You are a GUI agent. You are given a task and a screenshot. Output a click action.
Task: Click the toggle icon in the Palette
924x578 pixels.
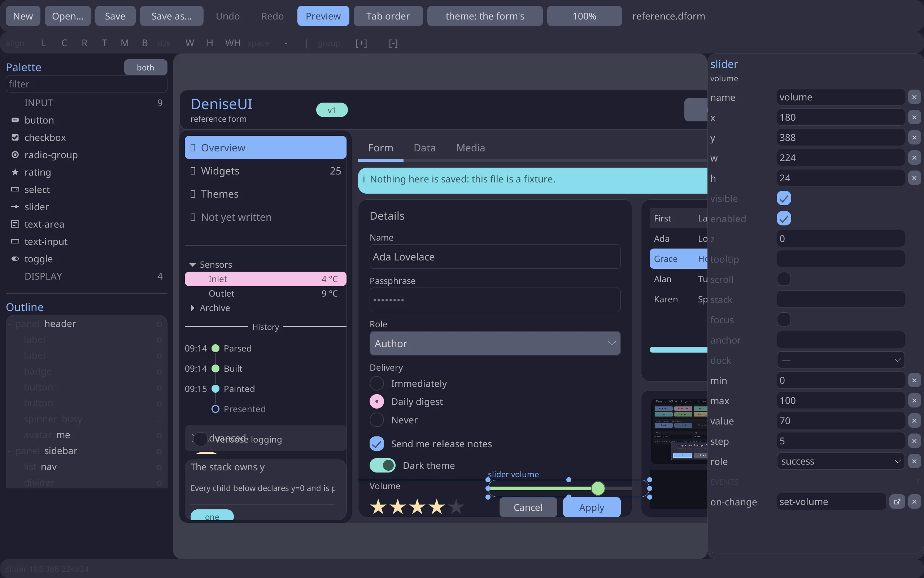coord(15,259)
